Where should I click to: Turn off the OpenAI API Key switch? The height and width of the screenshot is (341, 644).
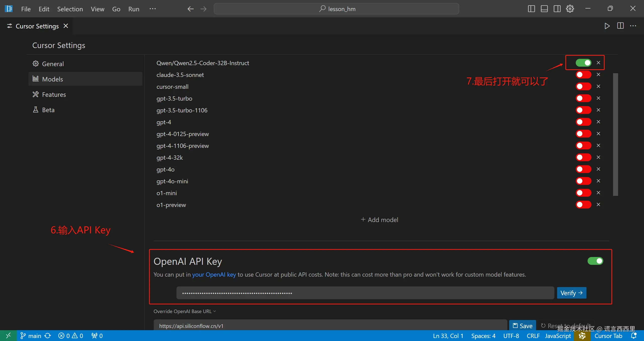coord(595,261)
